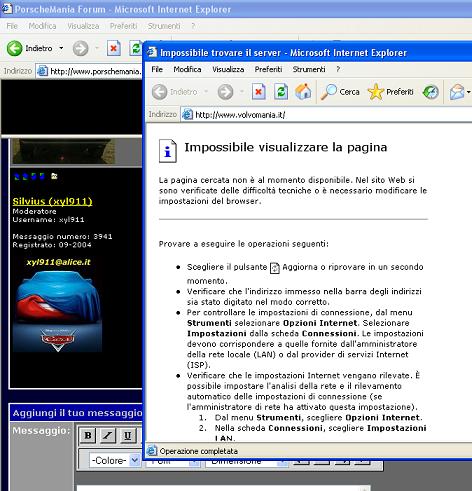
Task: Click green Indietro back button in PorscheMania window
Action: tap(29, 49)
